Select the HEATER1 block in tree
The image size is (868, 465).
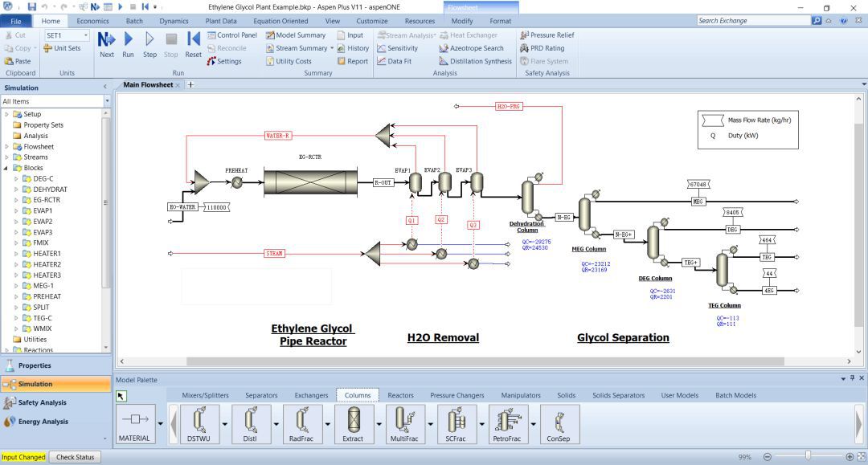tap(47, 254)
